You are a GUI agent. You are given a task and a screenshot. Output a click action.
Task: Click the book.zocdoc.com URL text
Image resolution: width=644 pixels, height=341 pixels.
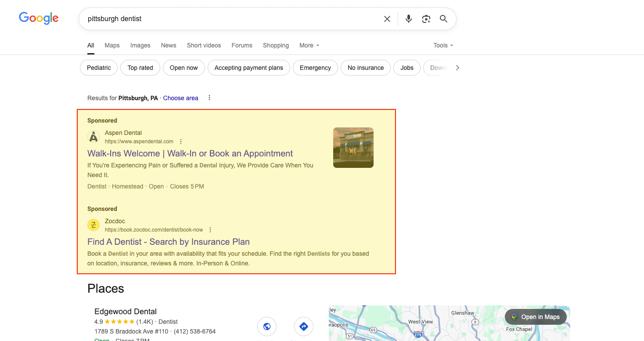point(154,230)
